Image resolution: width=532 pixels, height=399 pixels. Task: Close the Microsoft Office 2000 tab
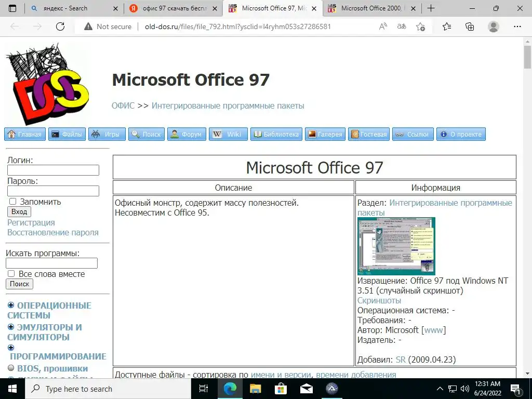[413, 8]
